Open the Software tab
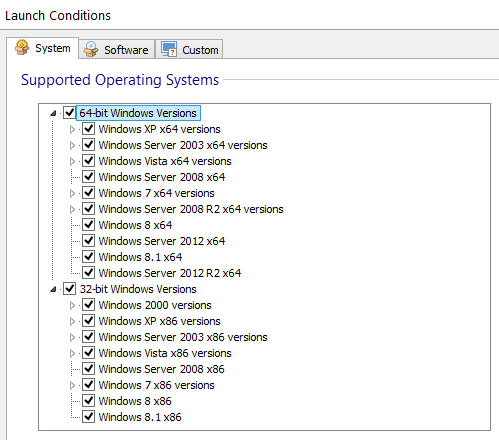 pos(117,49)
